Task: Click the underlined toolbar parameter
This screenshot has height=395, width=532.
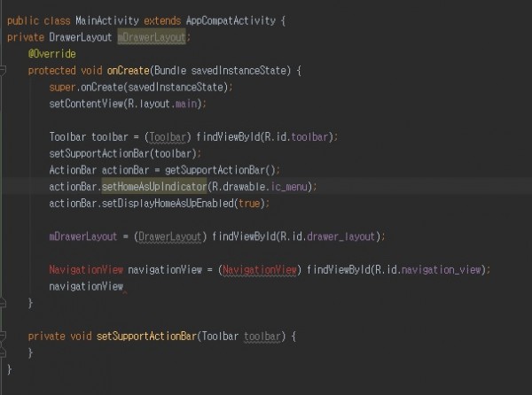Action: click(x=262, y=336)
